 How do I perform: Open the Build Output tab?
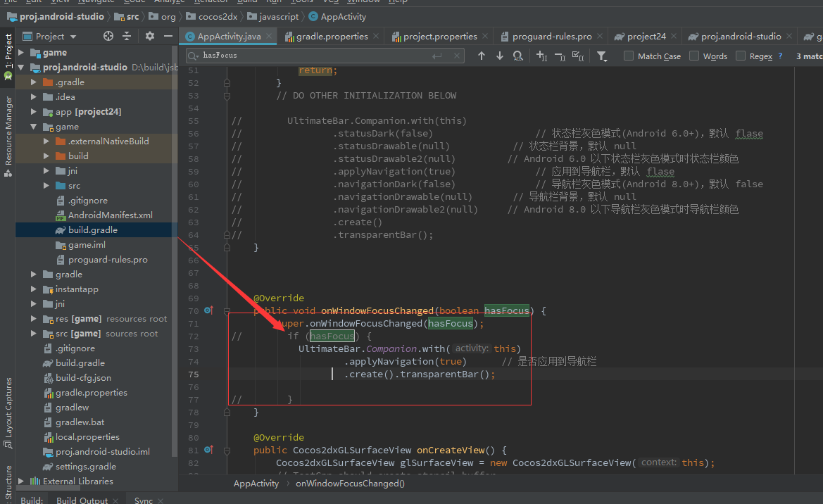[82, 500]
